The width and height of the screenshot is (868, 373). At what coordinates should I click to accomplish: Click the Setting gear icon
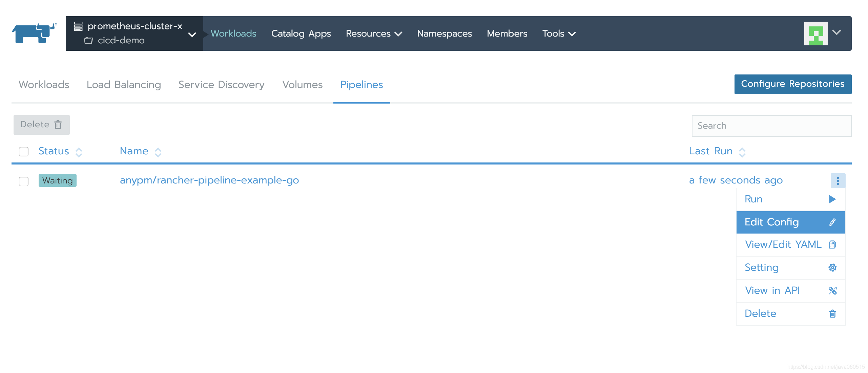tap(832, 267)
